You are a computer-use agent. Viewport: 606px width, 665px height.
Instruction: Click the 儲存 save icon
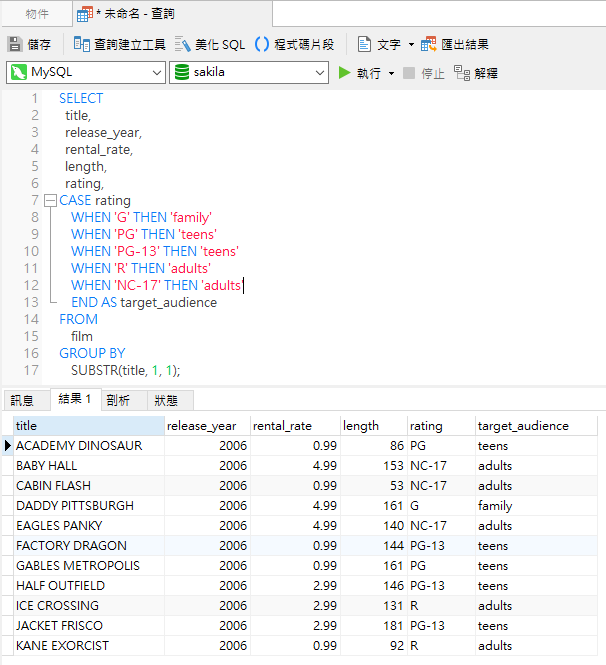(x=15, y=44)
